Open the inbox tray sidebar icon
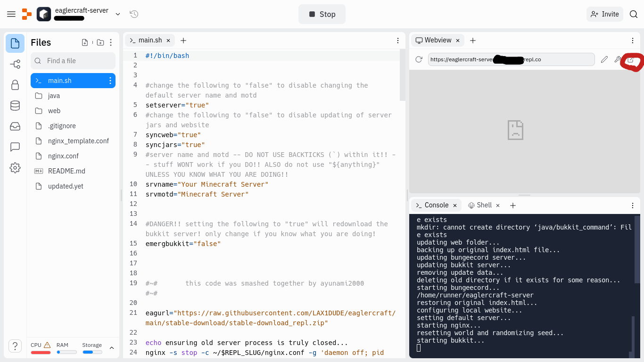 (x=15, y=126)
